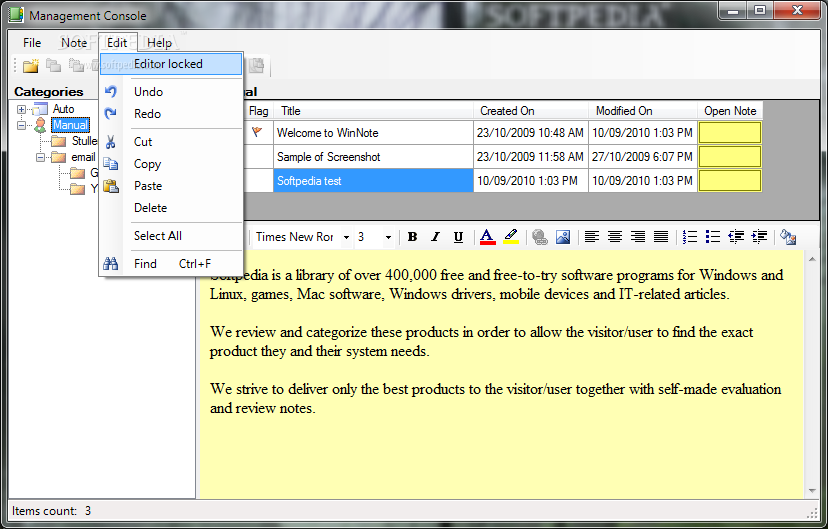Select the Auto category in the tree
The image size is (828, 529).
[63, 109]
